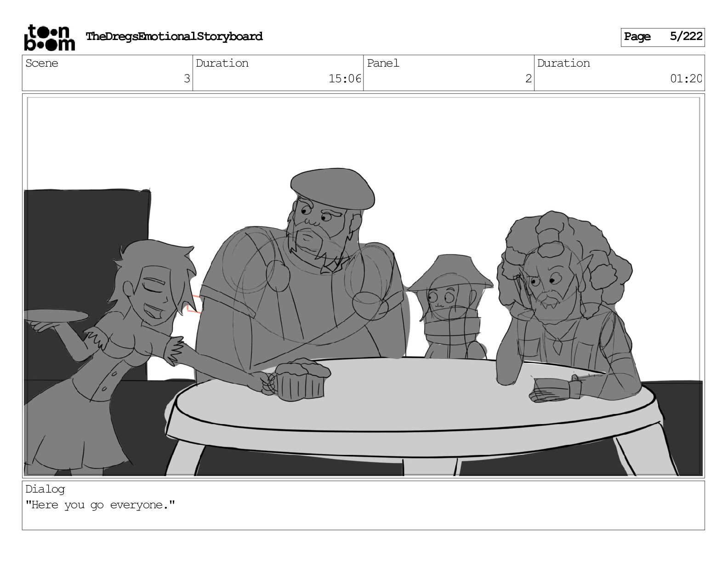Screen dimensions: 728x563
Task: Select the Scene field with value 3
Action: tap(108, 73)
